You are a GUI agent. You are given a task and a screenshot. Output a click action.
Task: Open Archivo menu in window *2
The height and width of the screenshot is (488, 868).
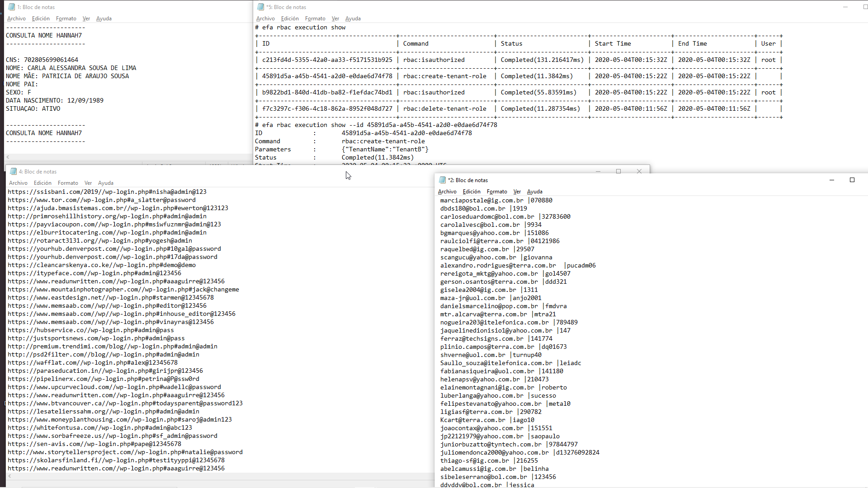[447, 192]
